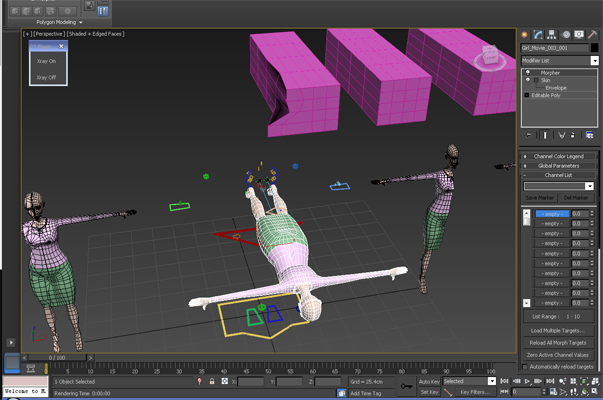Click Zero Active Channel Values button
Image resolution: width=603 pixels, height=400 pixels.
558,354
